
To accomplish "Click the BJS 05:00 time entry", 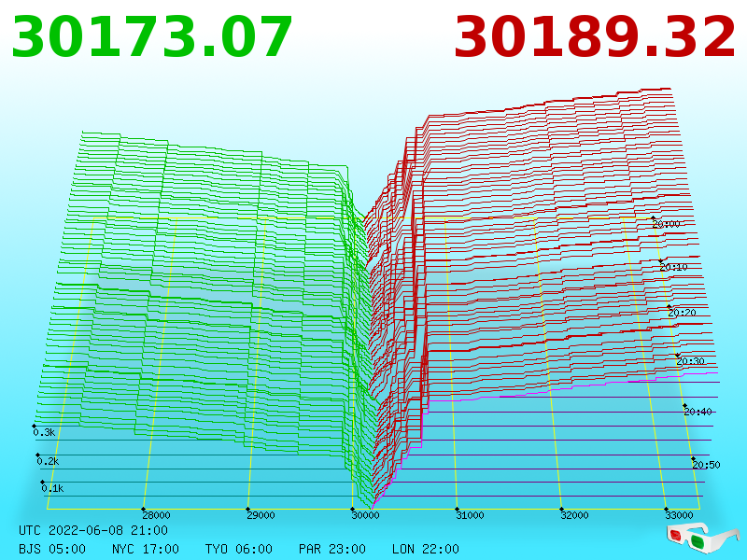I will pos(52,549).
